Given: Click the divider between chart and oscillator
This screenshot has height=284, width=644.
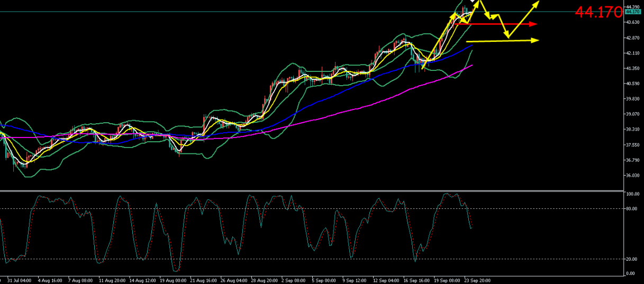Looking at the screenshot, I should click(x=311, y=190).
